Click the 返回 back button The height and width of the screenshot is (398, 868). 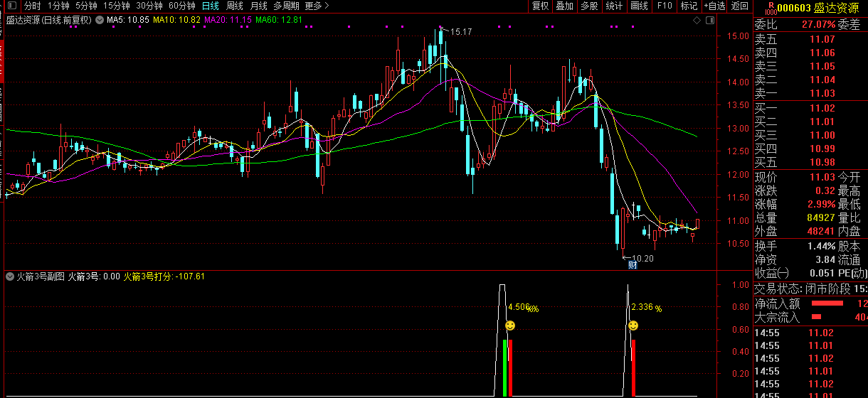(x=740, y=6)
